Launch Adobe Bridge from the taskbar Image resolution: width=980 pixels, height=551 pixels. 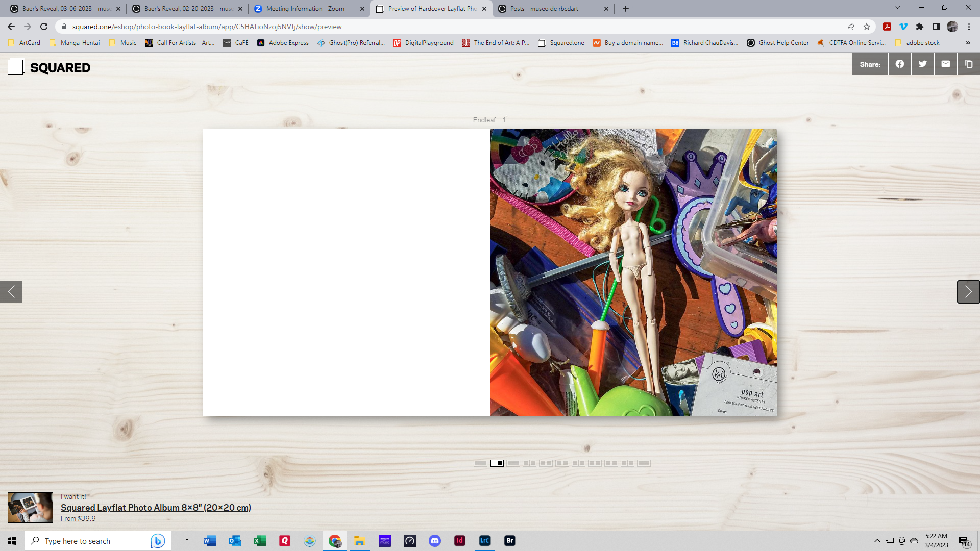[510, 541]
